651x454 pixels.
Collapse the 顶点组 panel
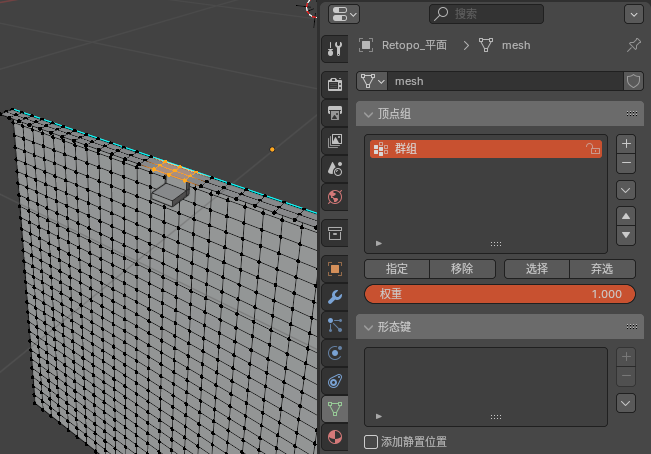(369, 114)
